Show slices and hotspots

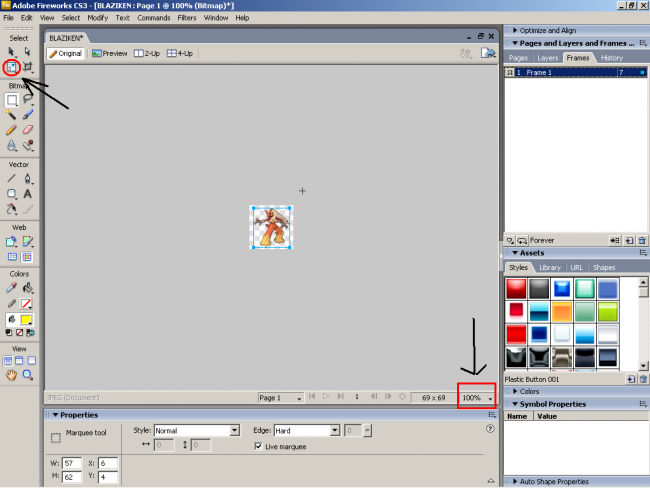[x=27, y=257]
